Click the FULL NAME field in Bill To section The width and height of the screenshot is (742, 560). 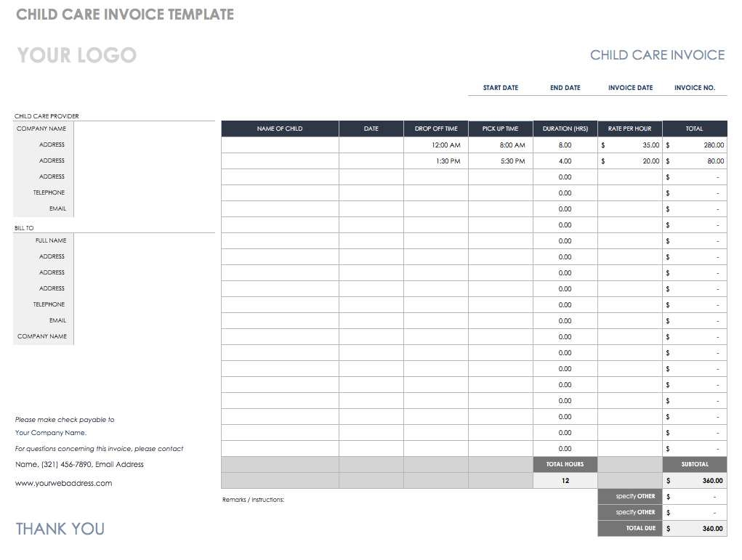click(x=145, y=240)
